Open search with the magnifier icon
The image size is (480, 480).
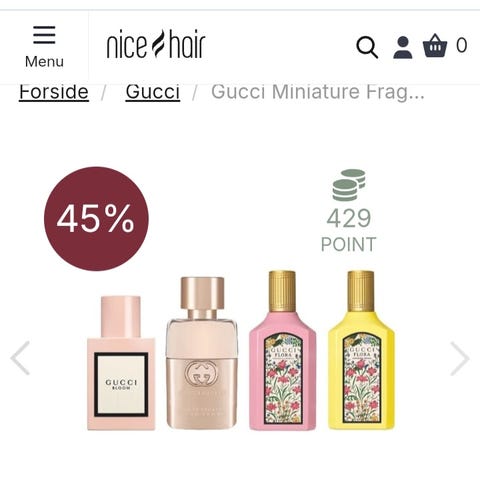pos(367,47)
